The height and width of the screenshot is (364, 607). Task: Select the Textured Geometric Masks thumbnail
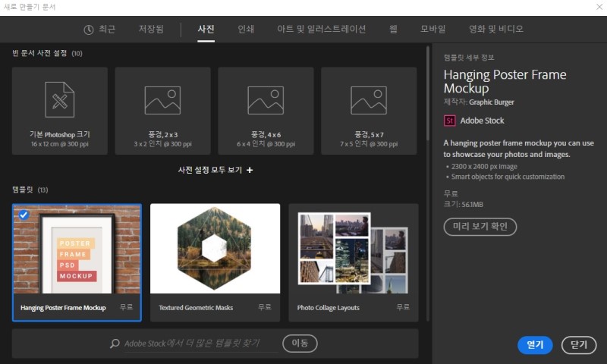point(215,249)
